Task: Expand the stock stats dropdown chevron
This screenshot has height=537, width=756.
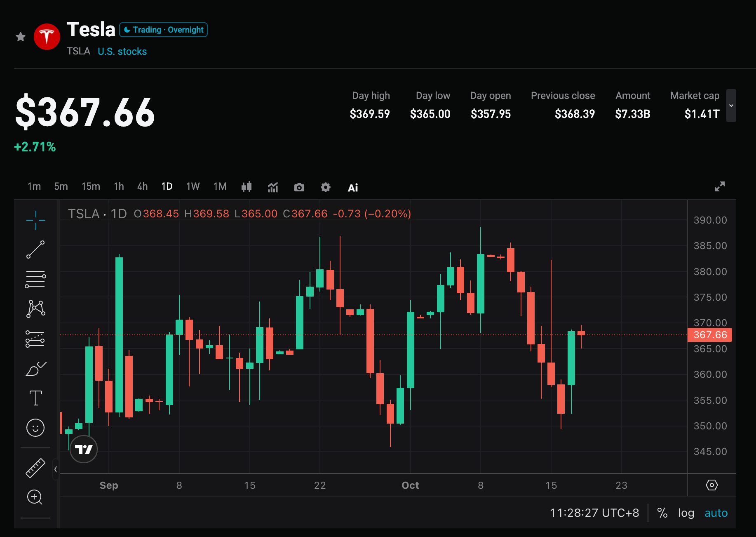Action: (731, 106)
